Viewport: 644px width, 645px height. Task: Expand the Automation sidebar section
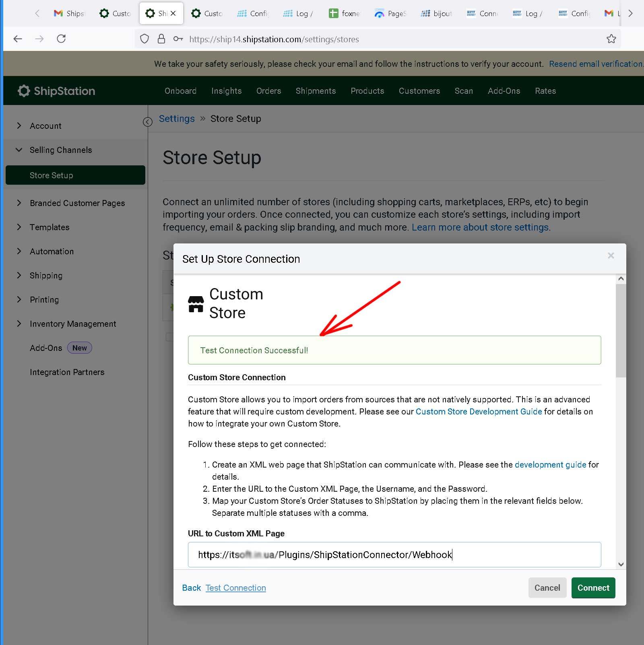click(x=19, y=251)
